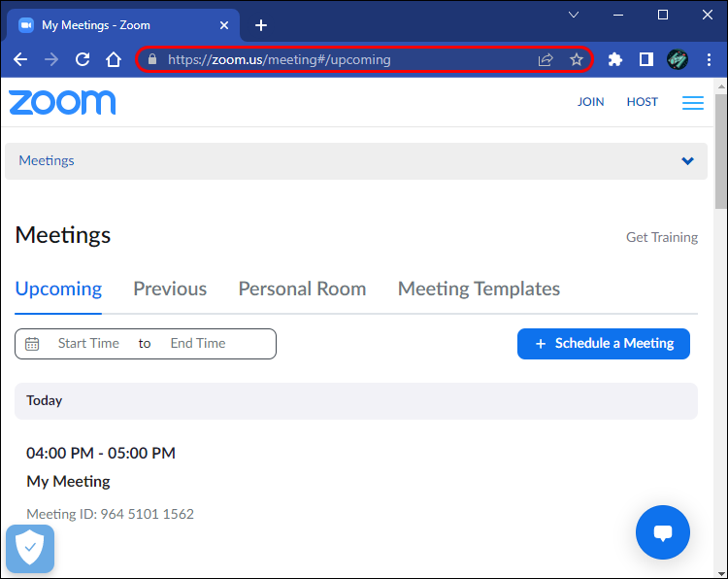Open the tab search chevron in title bar
The width and height of the screenshot is (728, 579).
click(574, 15)
